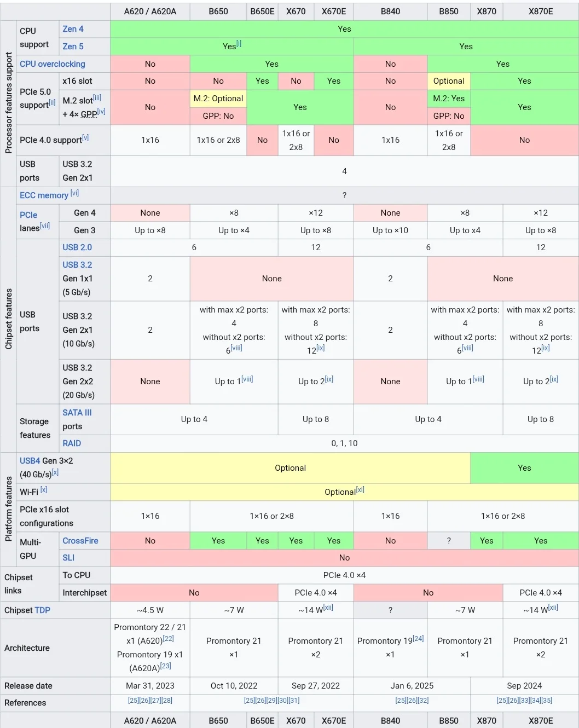Viewport: 579px width, 728px height.
Task: Open footnote [ii] beside PCIe 5.0 support
Action: 52,102
